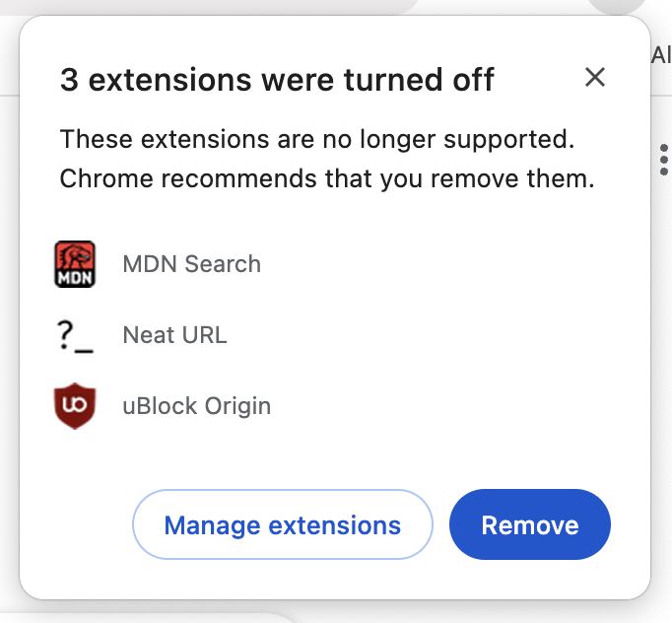Screen dimensions: 672x623
Task: Select the uBlock Origin extension name
Action: coord(197,406)
